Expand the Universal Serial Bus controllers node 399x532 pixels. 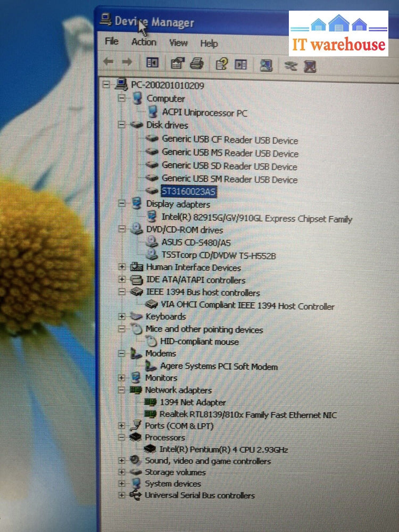122,495
